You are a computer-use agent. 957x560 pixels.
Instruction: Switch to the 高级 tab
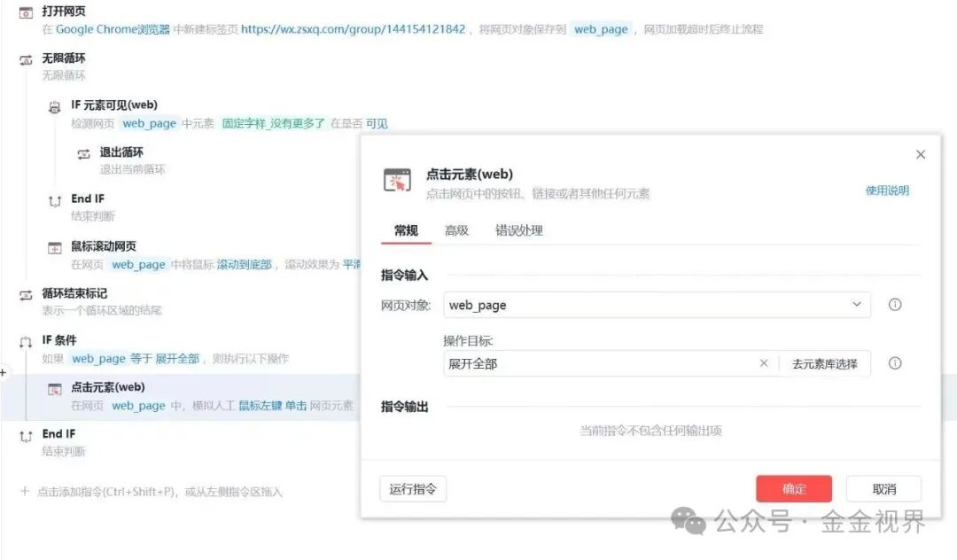coord(455,230)
